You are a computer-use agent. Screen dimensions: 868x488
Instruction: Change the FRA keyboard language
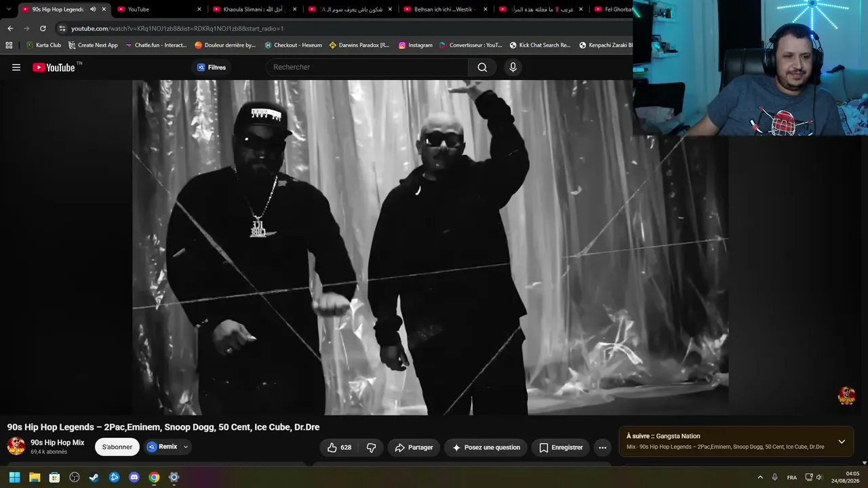(x=792, y=477)
